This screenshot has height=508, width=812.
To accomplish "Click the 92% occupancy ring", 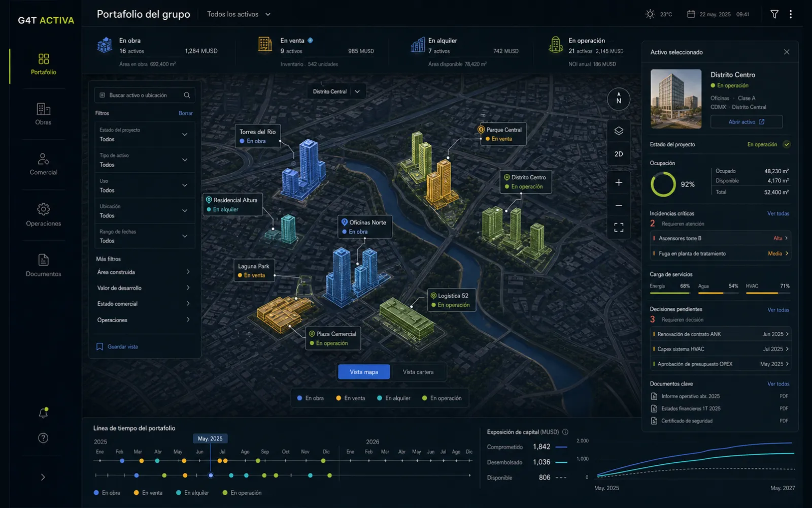I will click(x=663, y=184).
